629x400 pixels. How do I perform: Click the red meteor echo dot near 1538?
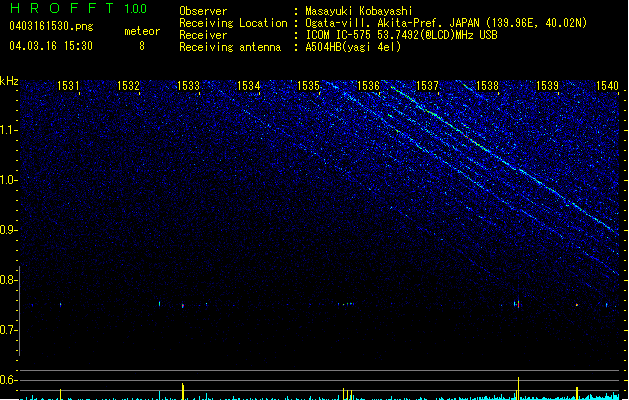tap(519, 305)
